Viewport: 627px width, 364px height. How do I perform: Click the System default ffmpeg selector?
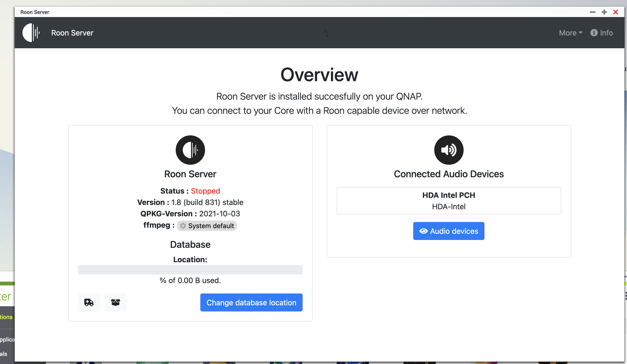pos(207,226)
